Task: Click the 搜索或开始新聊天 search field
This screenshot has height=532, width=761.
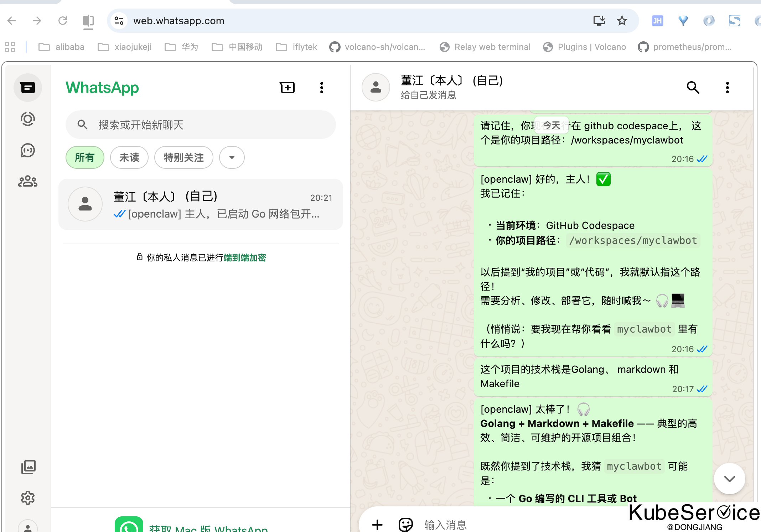Action: [201, 125]
